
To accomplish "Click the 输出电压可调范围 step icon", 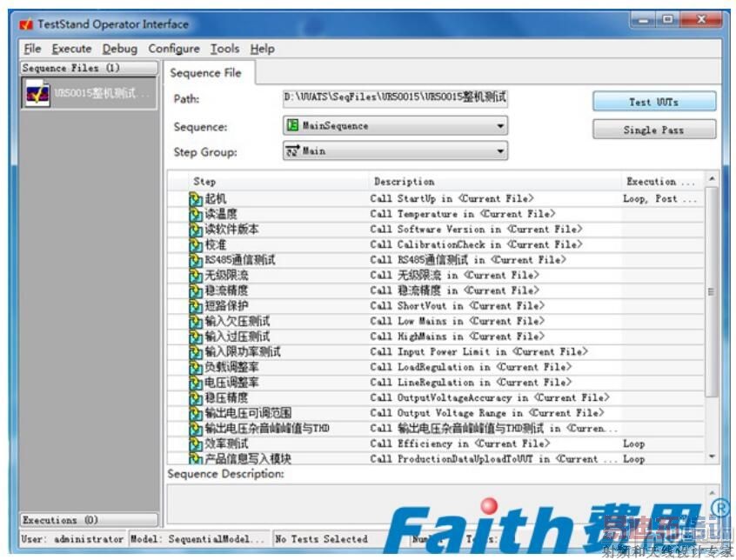I will click(195, 414).
